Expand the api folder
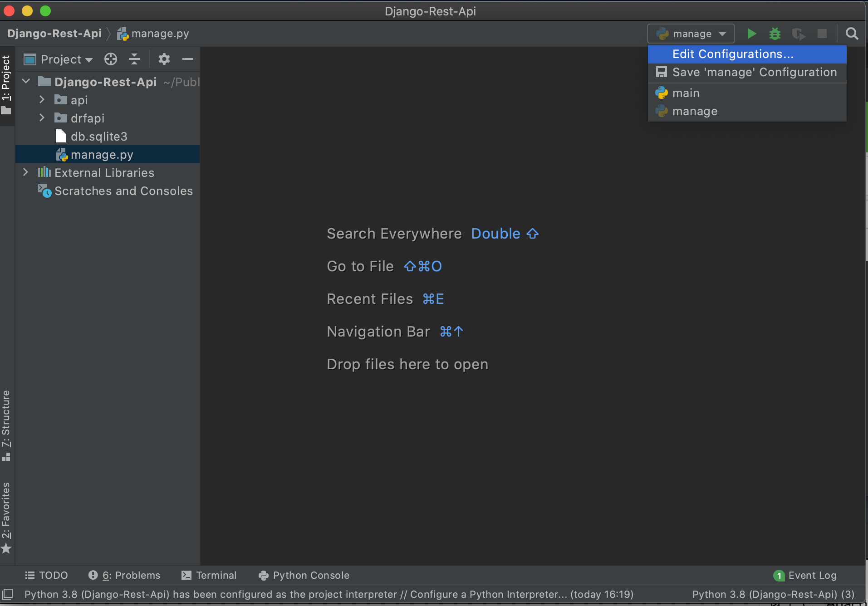868x606 pixels. point(41,100)
